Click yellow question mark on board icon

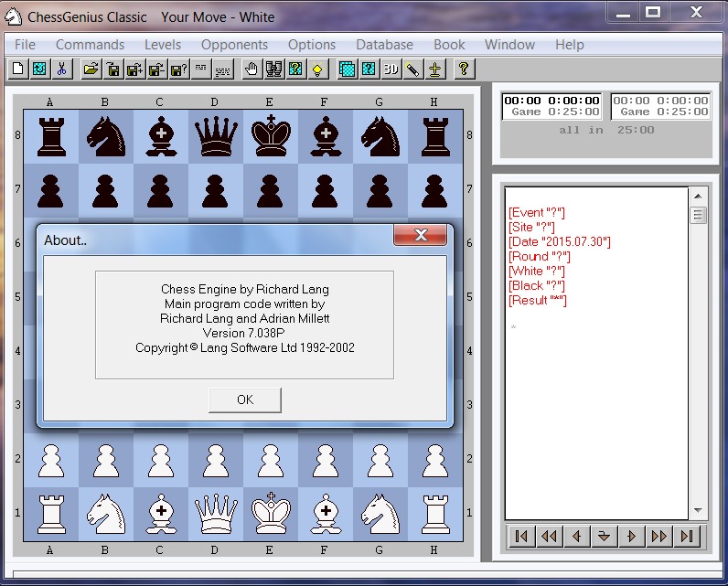pyautogui.click(x=295, y=69)
